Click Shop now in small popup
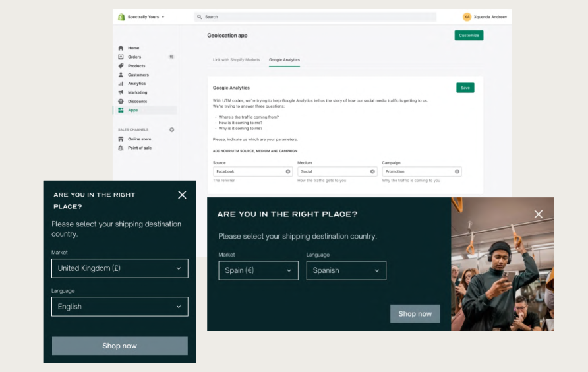 tap(119, 346)
